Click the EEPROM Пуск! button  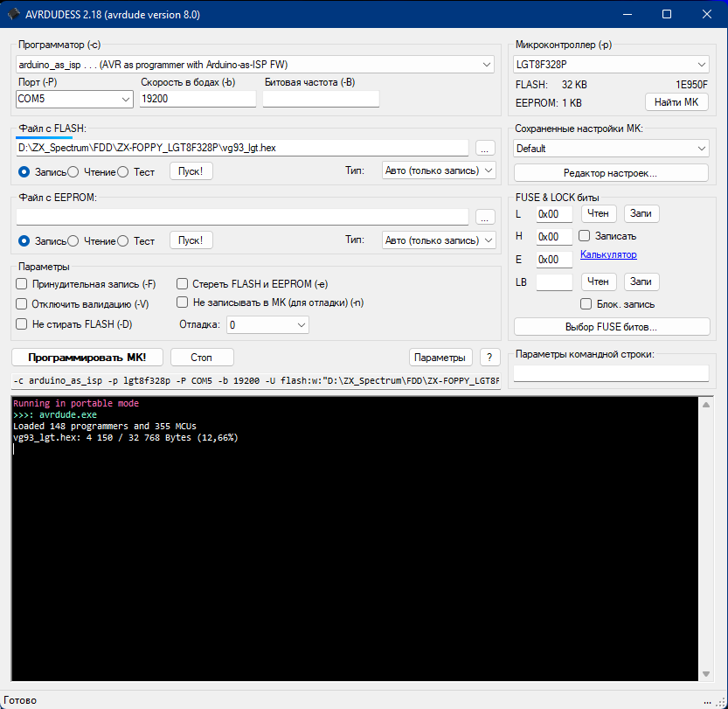[191, 240]
